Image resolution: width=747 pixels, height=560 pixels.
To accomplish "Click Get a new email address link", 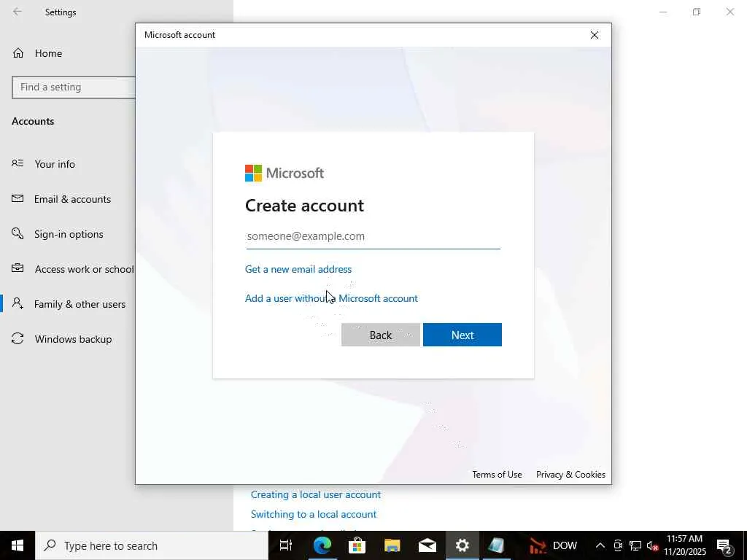I will pyautogui.click(x=298, y=269).
